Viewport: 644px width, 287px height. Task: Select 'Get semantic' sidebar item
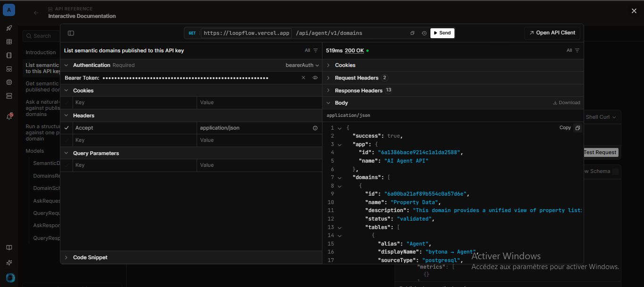click(42, 87)
